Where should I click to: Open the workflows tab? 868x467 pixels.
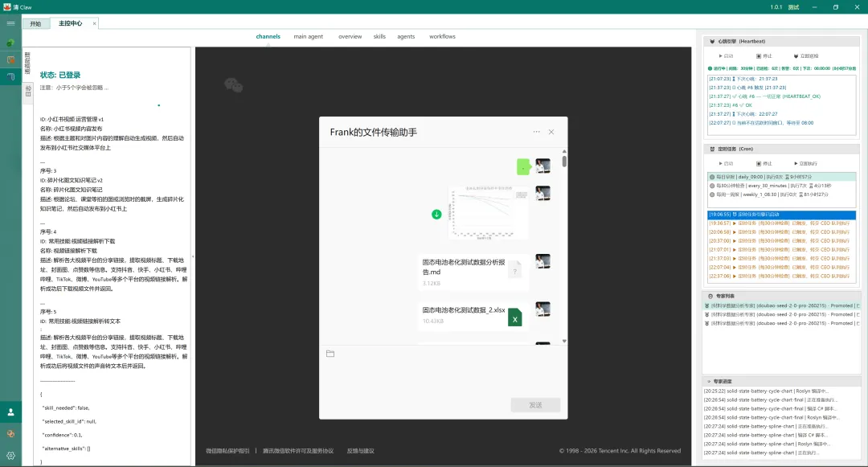point(442,36)
